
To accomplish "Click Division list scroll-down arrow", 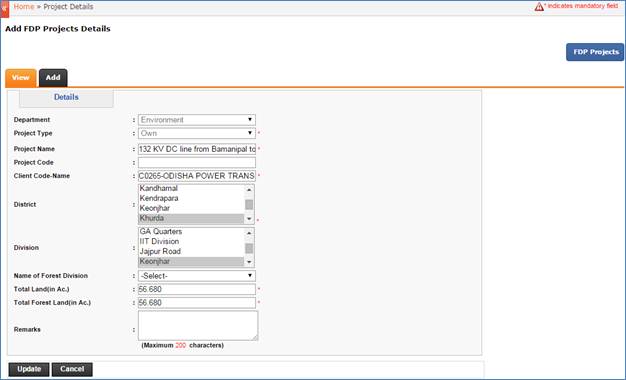I will click(249, 262).
